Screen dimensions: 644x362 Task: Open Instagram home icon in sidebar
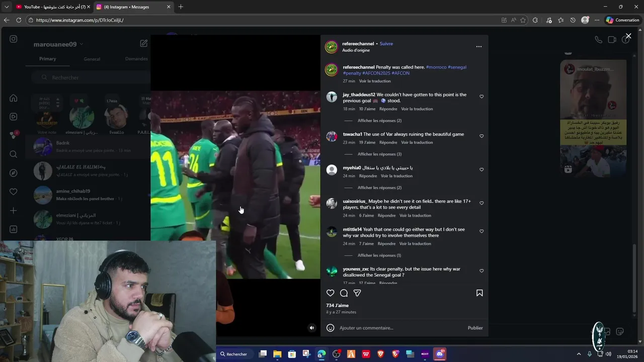14,98
